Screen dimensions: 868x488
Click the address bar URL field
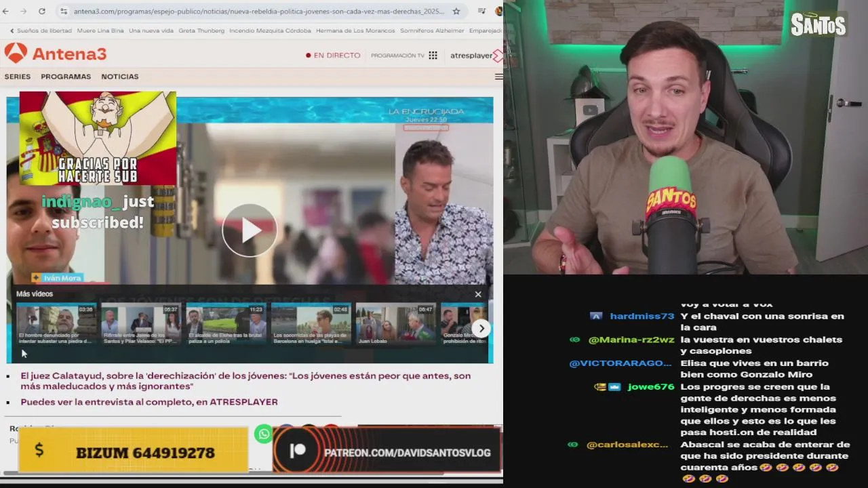coord(258,12)
